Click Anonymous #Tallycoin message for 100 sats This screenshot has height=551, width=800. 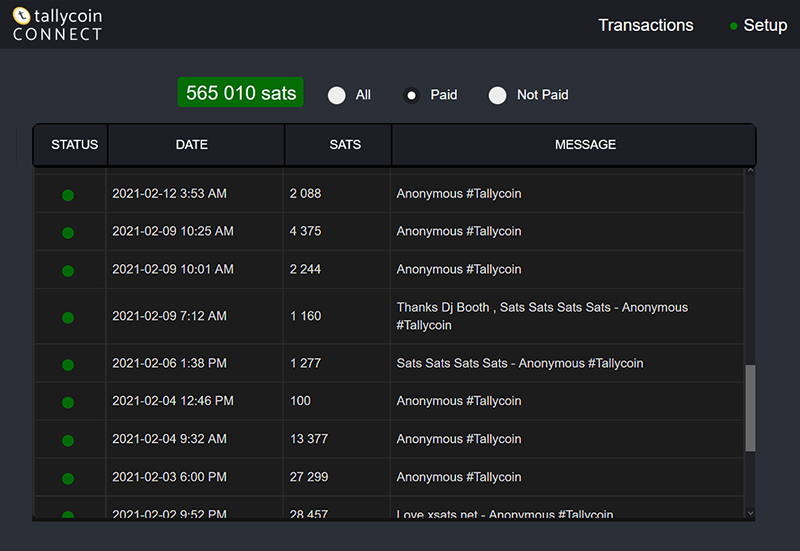tap(459, 401)
